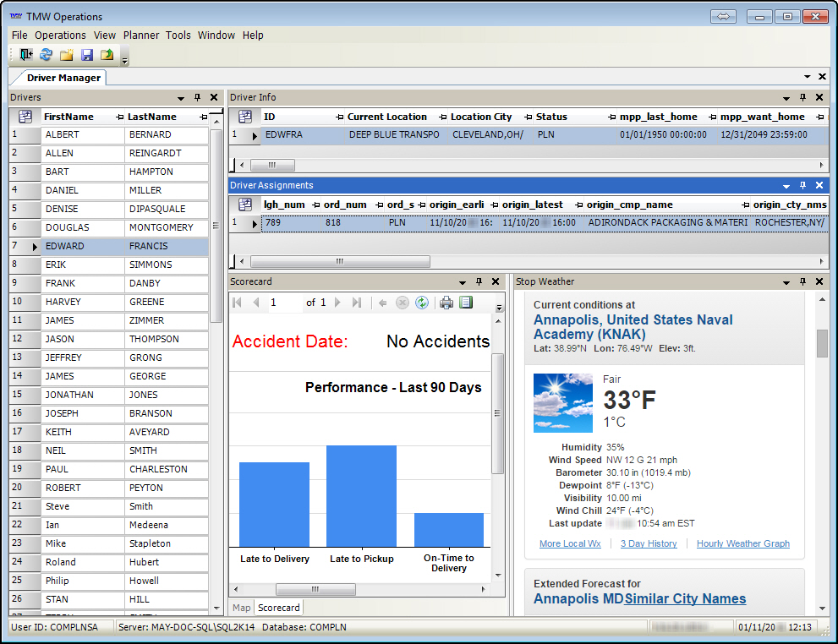Click the new folder icon with sparkle
The width and height of the screenshot is (838, 644).
tap(66, 55)
